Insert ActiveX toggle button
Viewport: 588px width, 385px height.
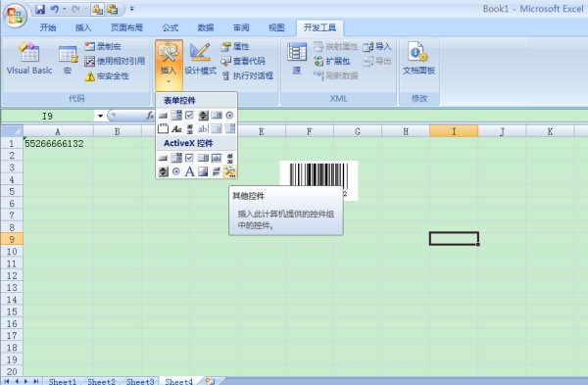click(217, 171)
